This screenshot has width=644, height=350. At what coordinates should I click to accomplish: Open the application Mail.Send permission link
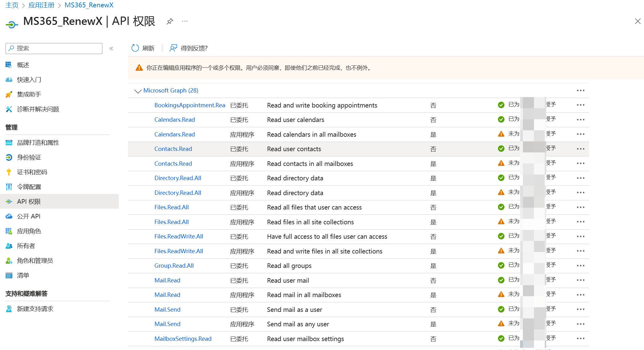coord(167,324)
